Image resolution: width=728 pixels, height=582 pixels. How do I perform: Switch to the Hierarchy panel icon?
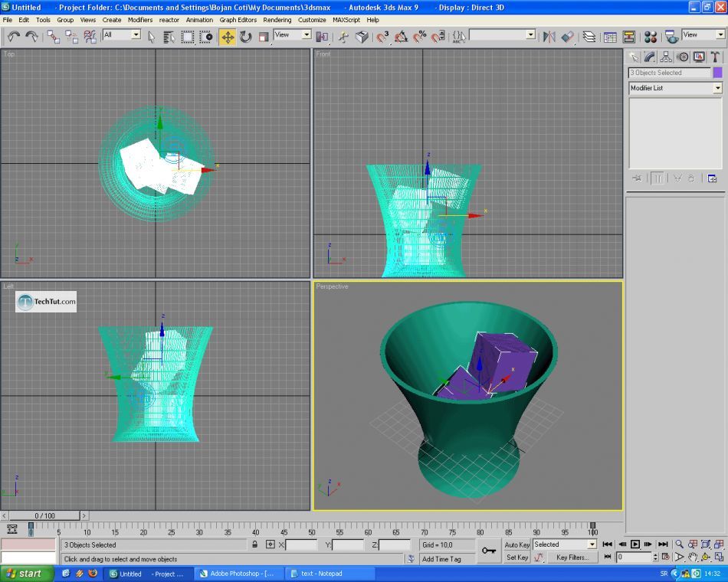(665, 57)
